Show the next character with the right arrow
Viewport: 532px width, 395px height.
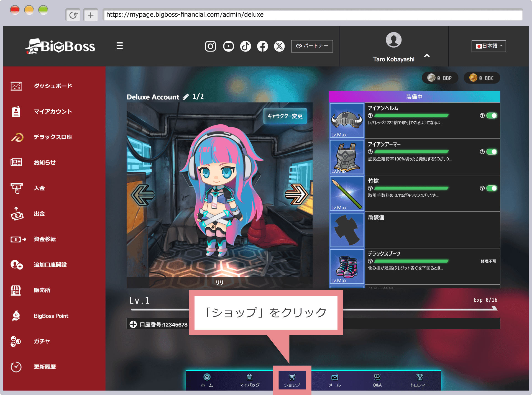(x=296, y=194)
